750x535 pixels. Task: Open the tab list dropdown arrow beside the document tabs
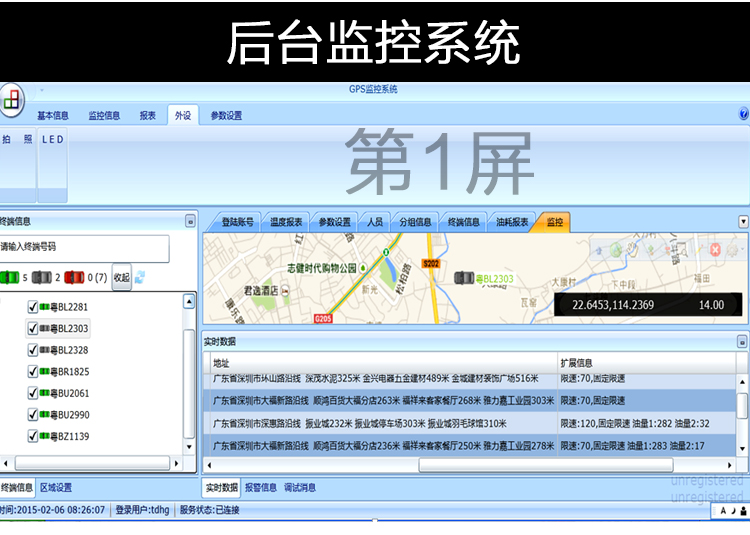743,222
